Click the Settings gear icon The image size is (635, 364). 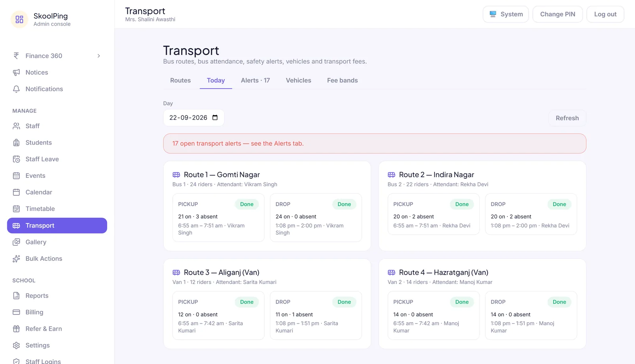click(16, 345)
